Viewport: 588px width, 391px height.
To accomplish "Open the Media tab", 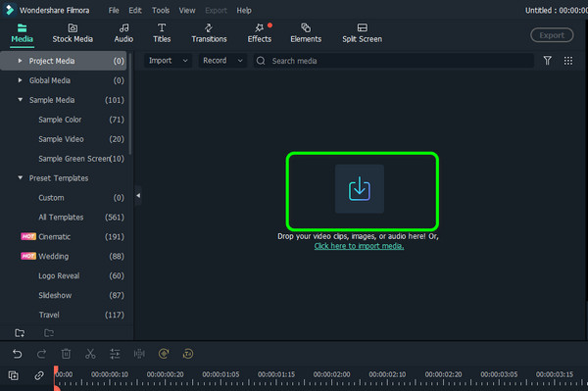I will click(22, 33).
